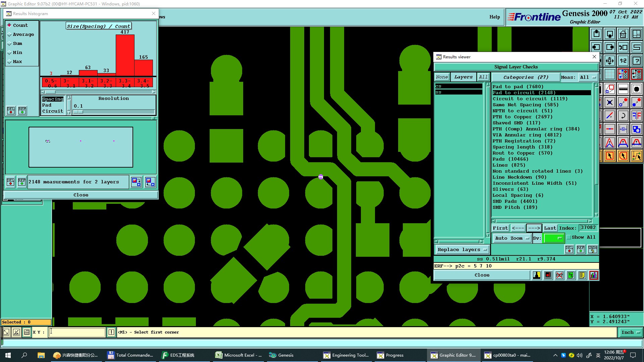Viewport: 644px width, 362px height.
Task: Click the UNDO icon in Results viewer
Action: 592,249
